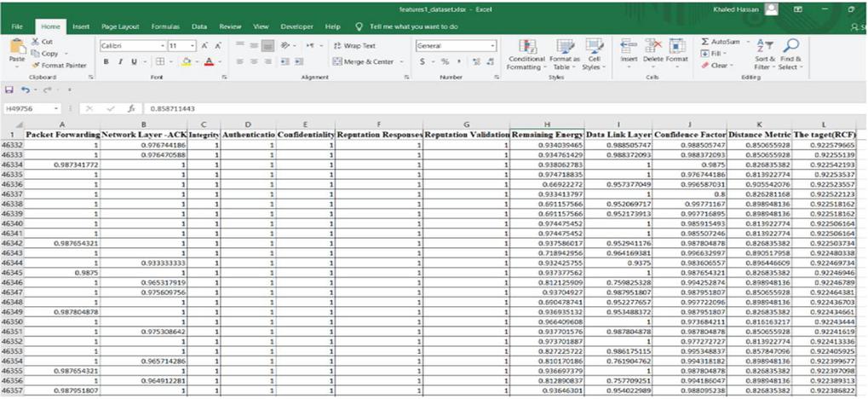Toggle Wrap Text on selected cells
Viewport: 868px width, 399px height.
(354, 45)
